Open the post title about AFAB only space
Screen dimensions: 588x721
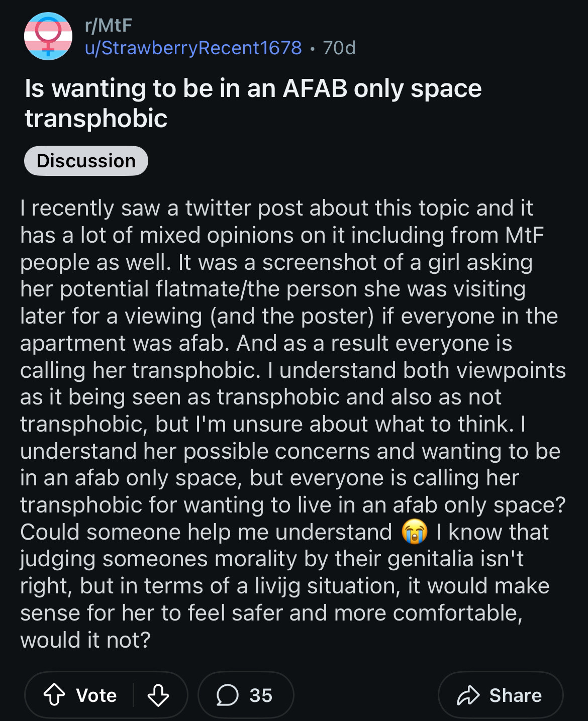[x=253, y=103]
